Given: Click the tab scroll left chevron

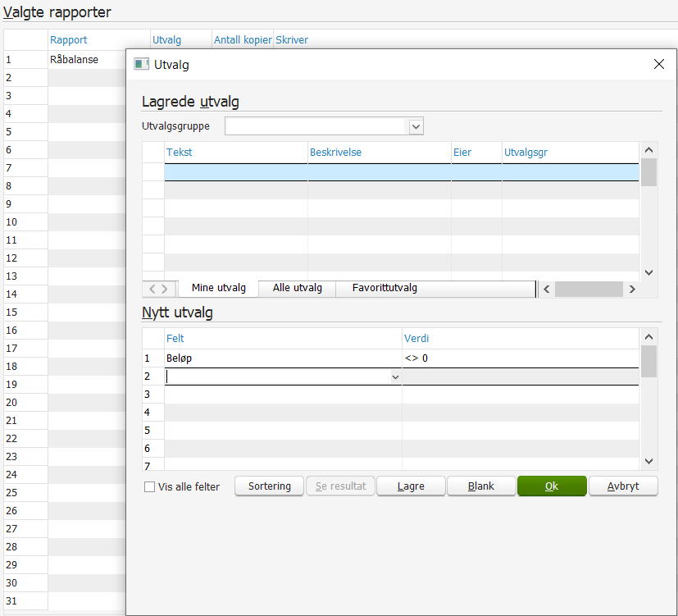Looking at the screenshot, I should pyautogui.click(x=152, y=289).
